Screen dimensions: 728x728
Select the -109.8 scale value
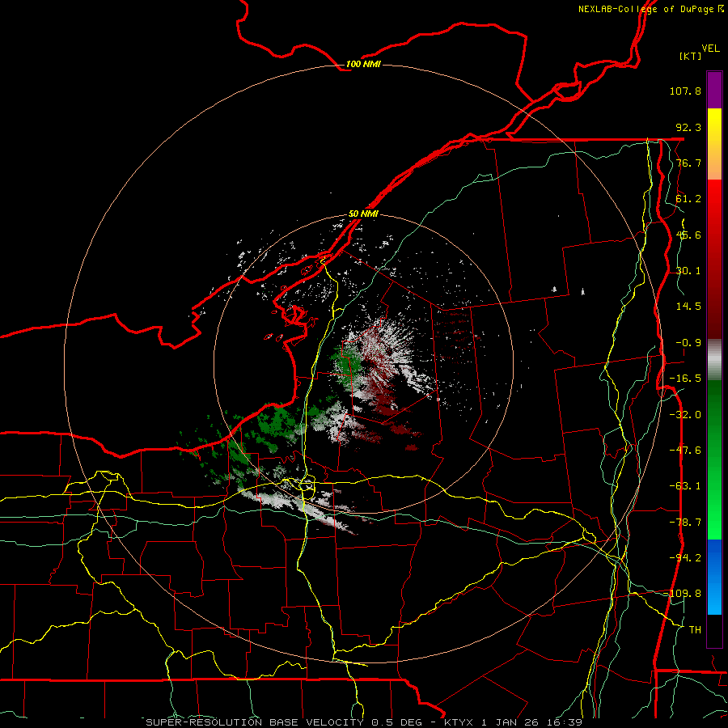point(682,594)
